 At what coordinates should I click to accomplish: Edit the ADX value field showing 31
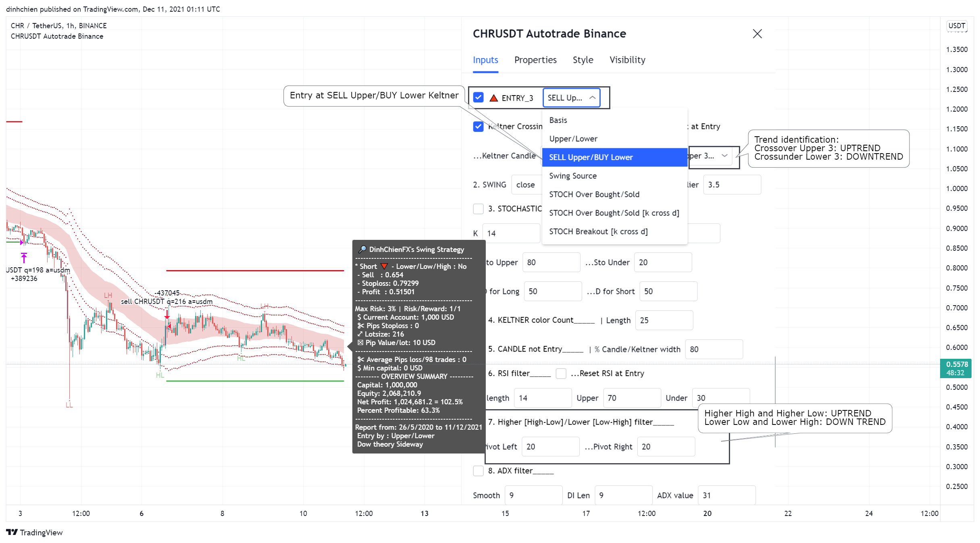[x=726, y=495]
